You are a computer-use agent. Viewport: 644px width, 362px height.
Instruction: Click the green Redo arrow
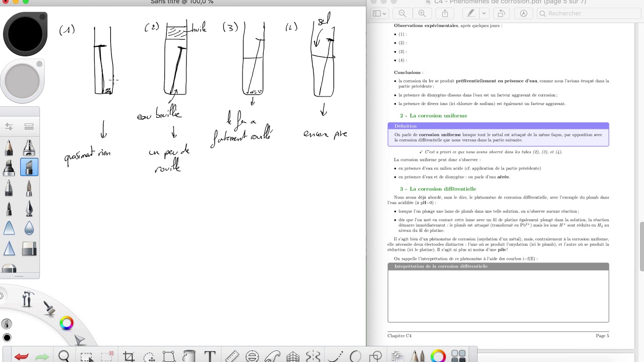click(42, 356)
